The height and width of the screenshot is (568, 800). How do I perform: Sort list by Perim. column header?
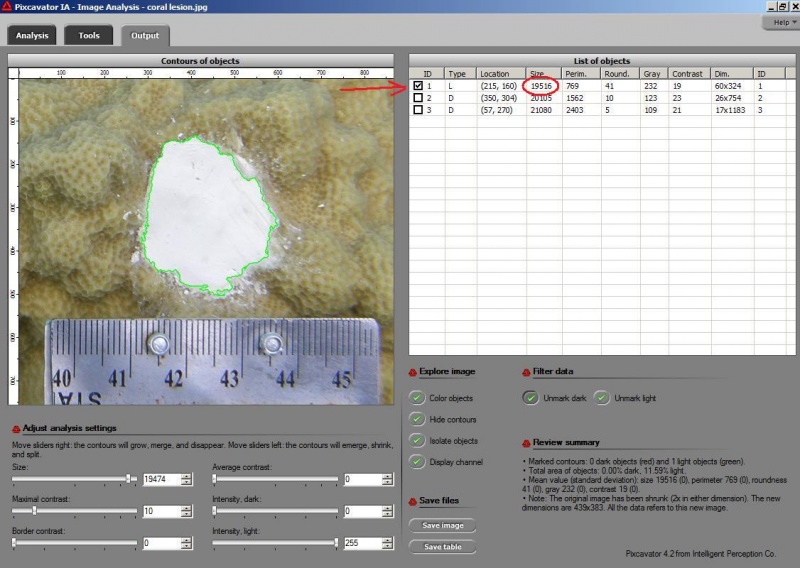tap(581, 73)
